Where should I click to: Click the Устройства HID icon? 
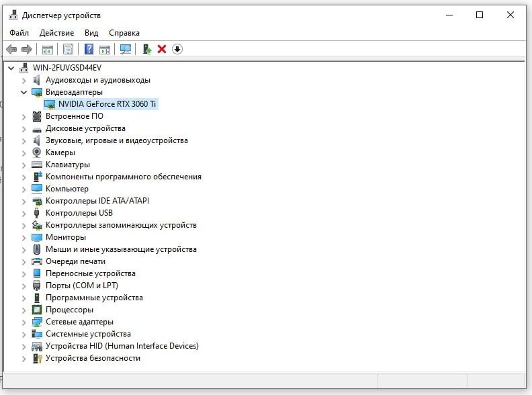37,346
